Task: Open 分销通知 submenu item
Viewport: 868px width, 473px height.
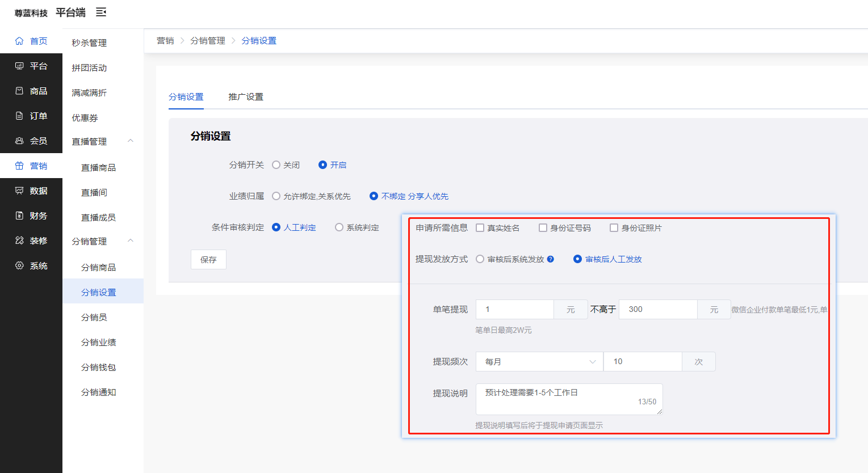Action: (103, 392)
